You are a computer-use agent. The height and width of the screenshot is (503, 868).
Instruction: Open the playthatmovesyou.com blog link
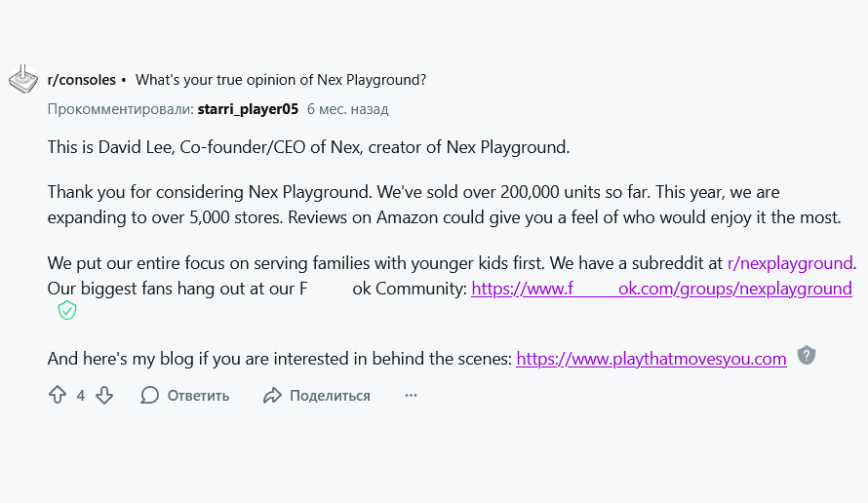(651, 359)
